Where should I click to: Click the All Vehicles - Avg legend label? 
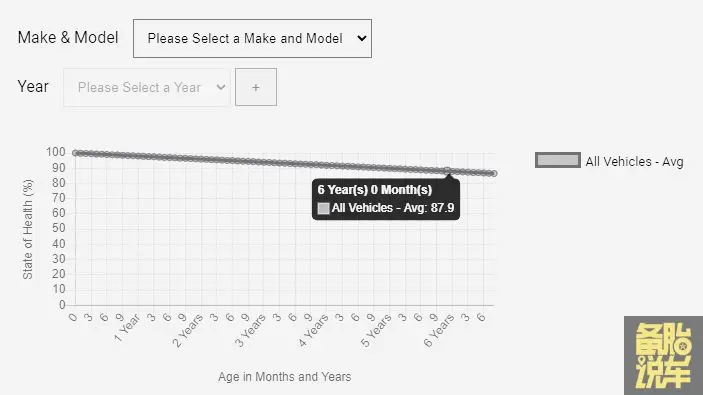click(x=634, y=161)
